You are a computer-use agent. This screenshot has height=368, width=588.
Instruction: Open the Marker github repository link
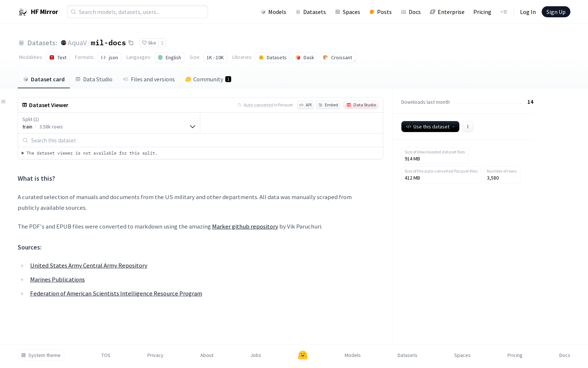tap(245, 227)
